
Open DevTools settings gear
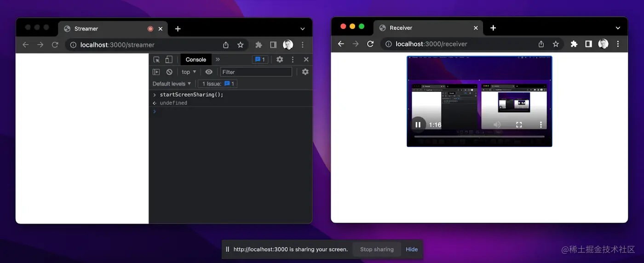pyautogui.click(x=280, y=59)
